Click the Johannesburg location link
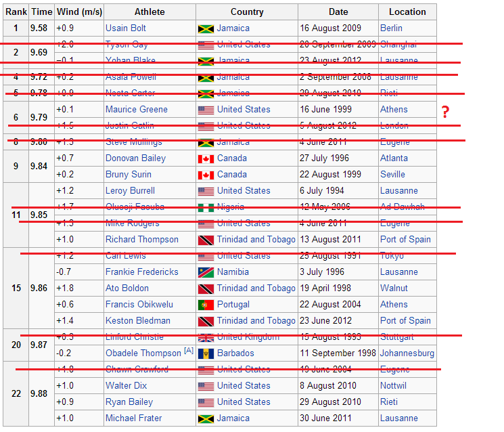The width and height of the screenshot is (504, 432). pos(407,353)
